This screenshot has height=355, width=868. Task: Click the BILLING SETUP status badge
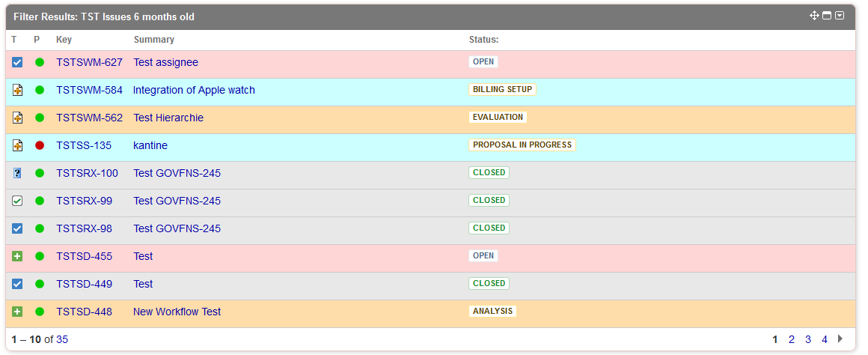click(x=502, y=89)
